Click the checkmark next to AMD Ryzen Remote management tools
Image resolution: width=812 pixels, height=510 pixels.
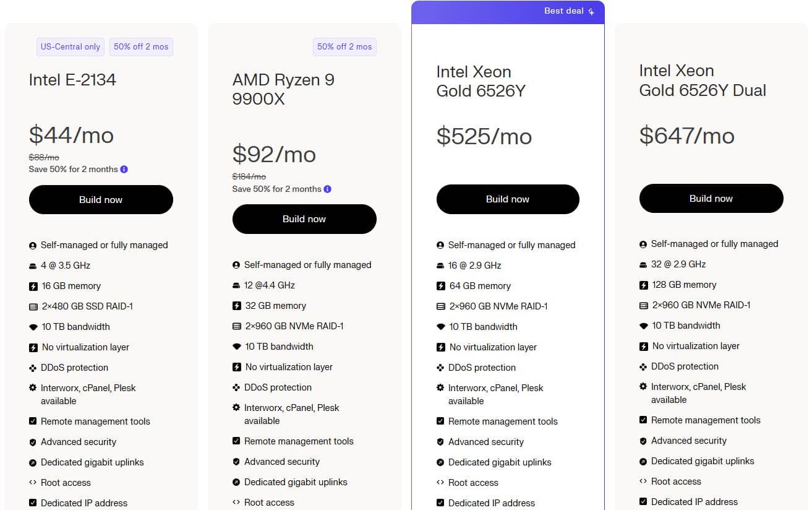click(x=236, y=441)
